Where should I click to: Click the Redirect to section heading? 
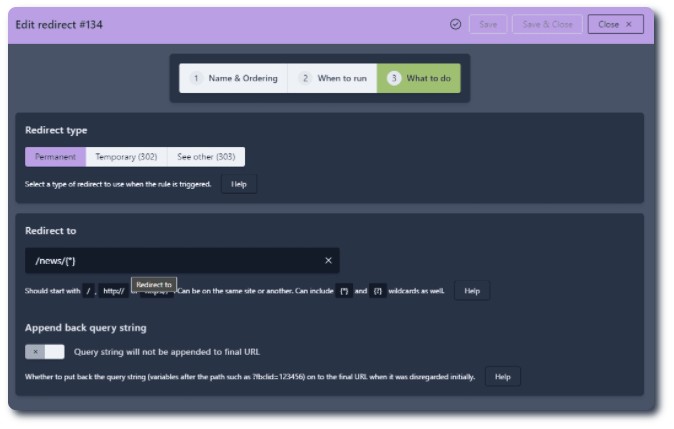click(x=50, y=231)
